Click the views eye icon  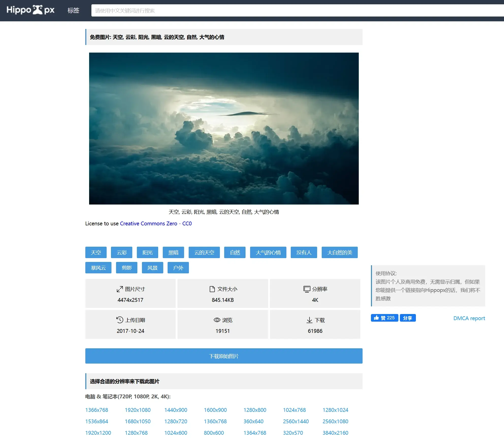click(x=217, y=320)
